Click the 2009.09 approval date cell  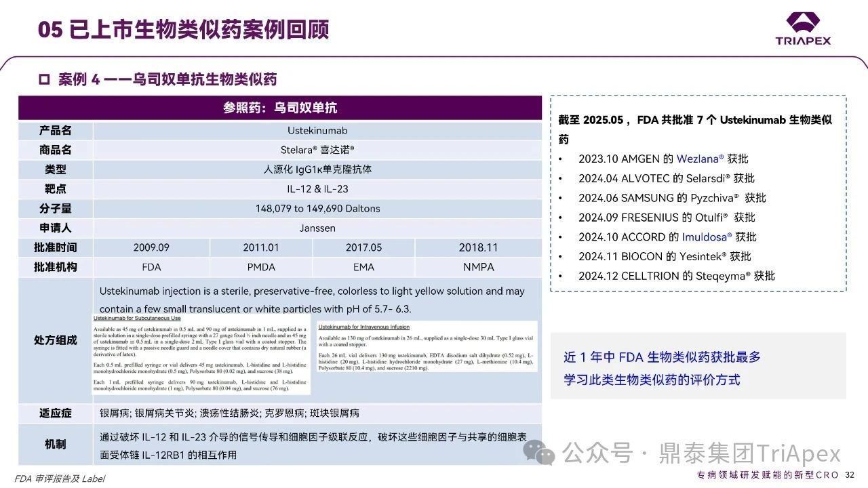tap(151, 247)
